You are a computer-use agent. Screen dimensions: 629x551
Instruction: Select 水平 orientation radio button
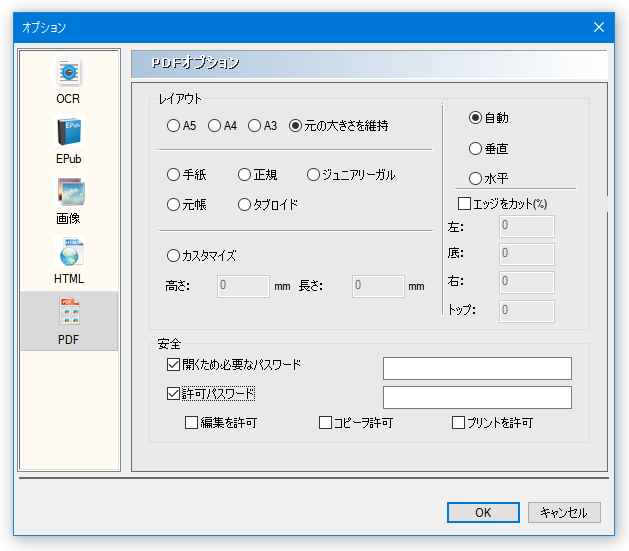[475, 178]
